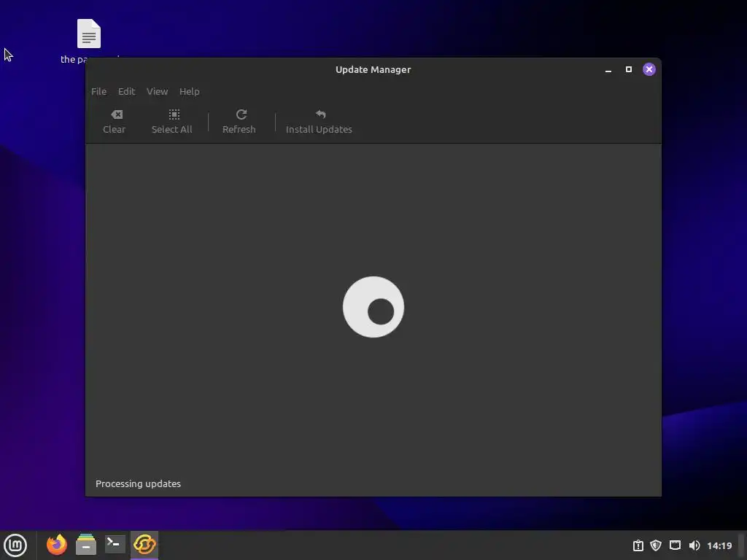The height and width of the screenshot is (560, 747).
Task: Click the 14:19 clock in panel
Action: (x=719, y=545)
